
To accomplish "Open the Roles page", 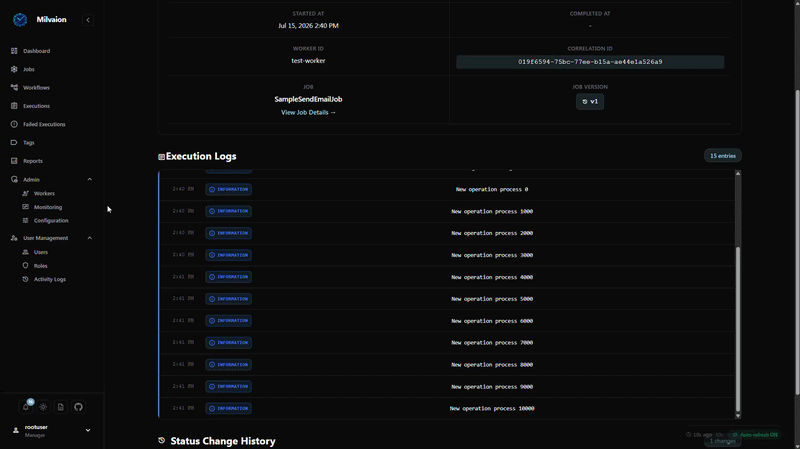I will (x=40, y=266).
